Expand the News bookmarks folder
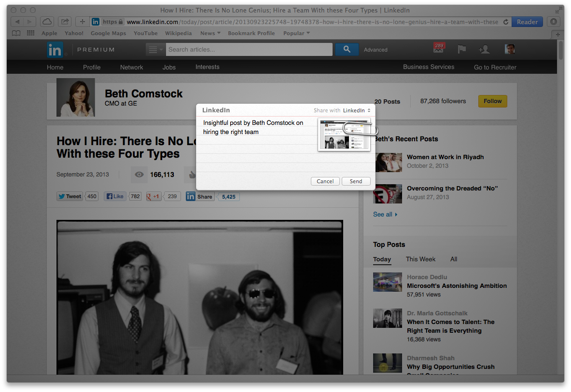 [x=210, y=33]
